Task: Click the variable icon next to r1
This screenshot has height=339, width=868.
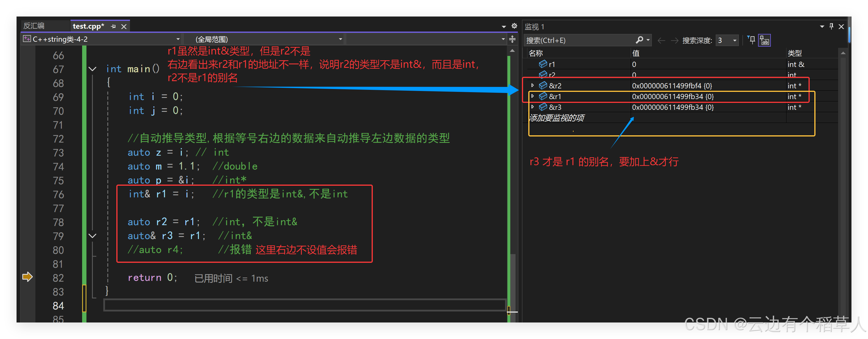Action: pyautogui.click(x=542, y=64)
